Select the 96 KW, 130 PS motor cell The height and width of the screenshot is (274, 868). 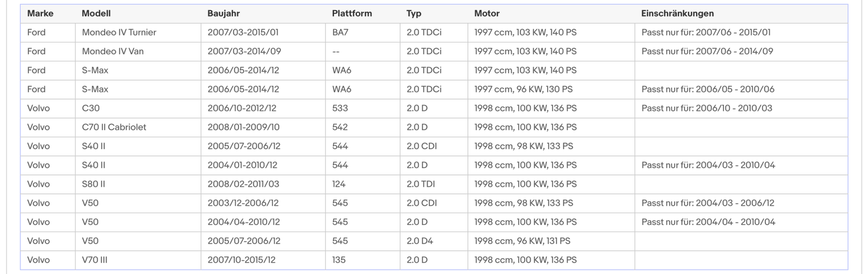tap(523, 89)
